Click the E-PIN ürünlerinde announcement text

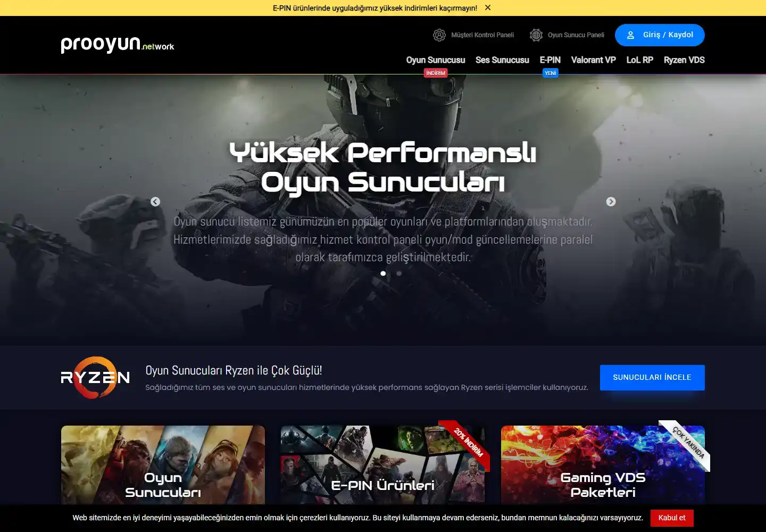[375, 8]
